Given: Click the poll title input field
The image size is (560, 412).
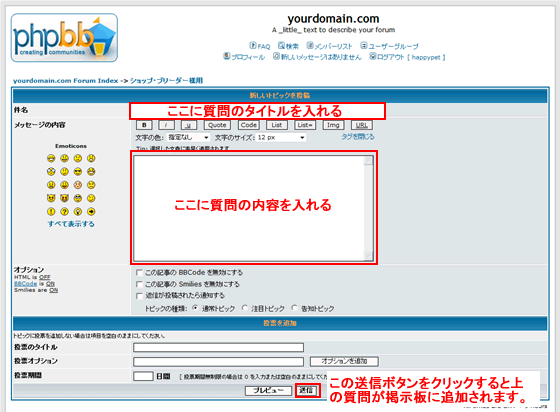Looking at the screenshot, I should click(219, 347).
